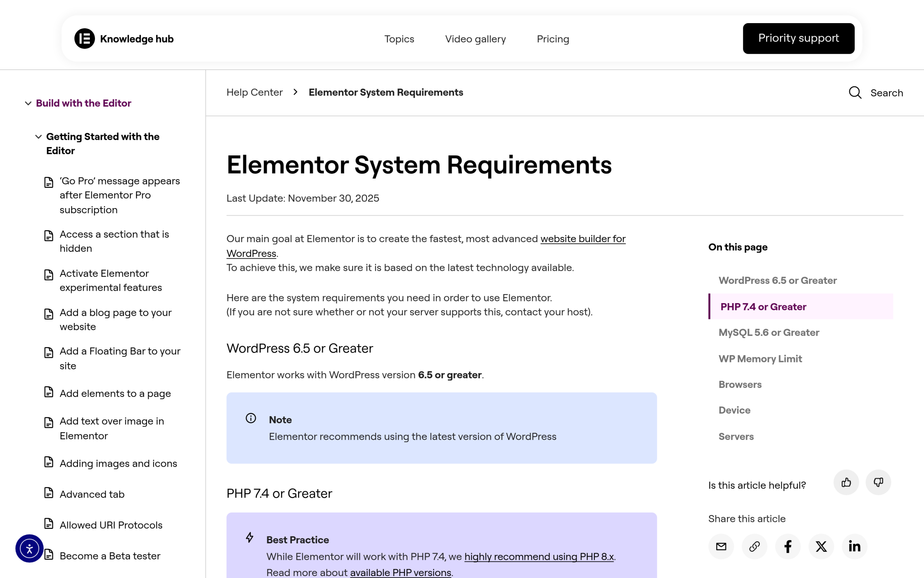Open Allowed URI Protocols article
924x578 pixels.
(x=111, y=525)
